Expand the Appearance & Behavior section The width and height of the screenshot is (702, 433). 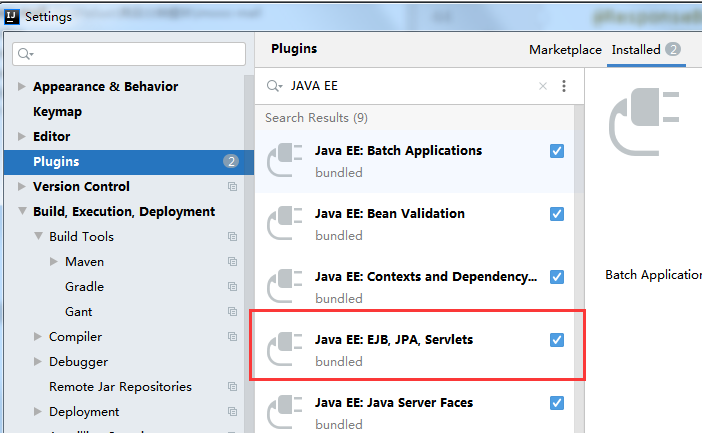click(22, 87)
